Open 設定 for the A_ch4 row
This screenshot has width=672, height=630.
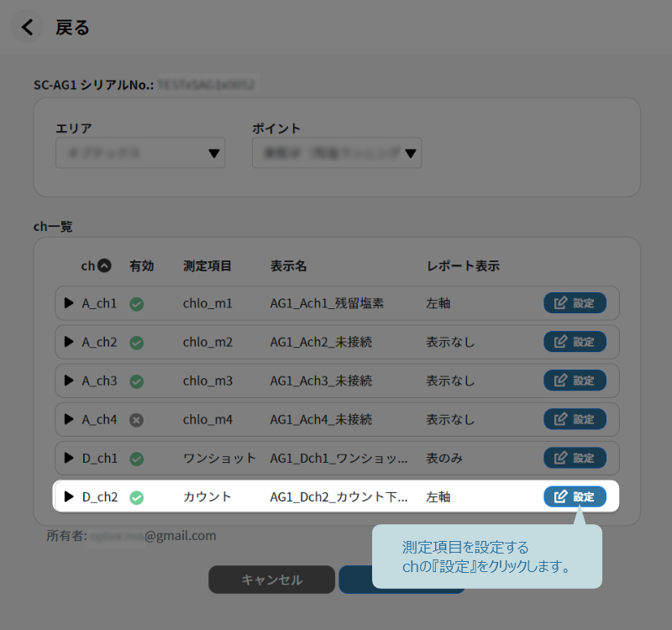point(575,418)
